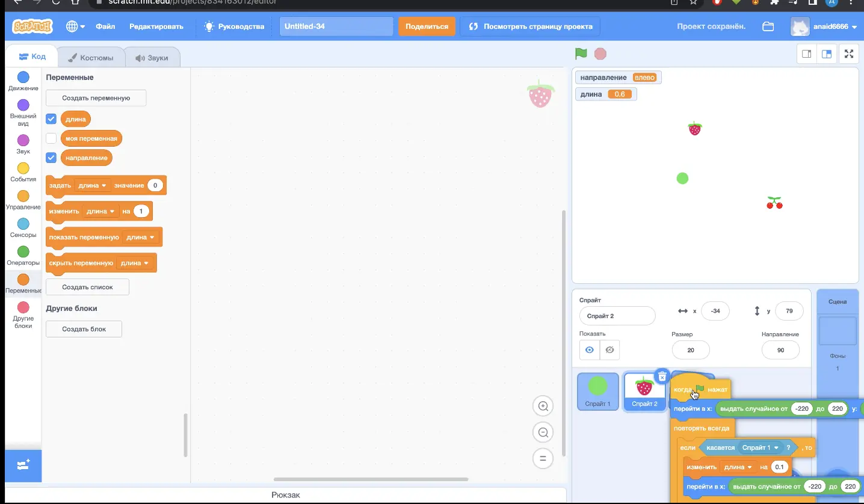Open the add extension button
This screenshot has width=864, height=504.
(x=23, y=466)
